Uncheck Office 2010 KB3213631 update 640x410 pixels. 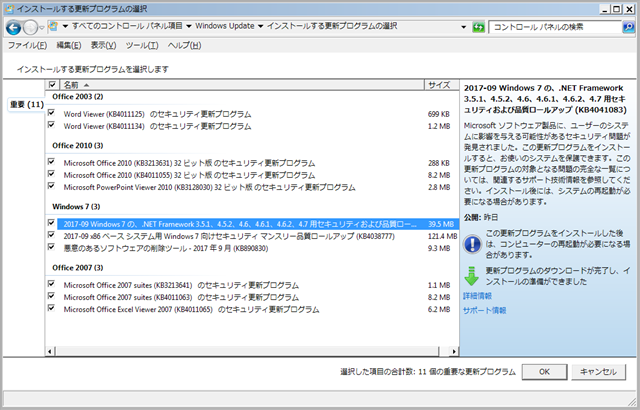pos(51,161)
